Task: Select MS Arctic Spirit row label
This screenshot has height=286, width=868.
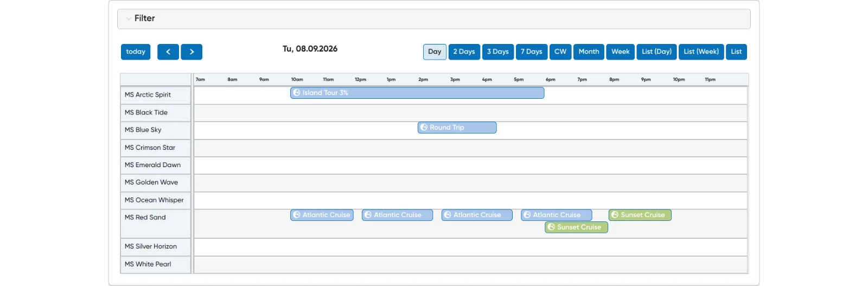Action: pyautogui.click(x=156, y=95)
